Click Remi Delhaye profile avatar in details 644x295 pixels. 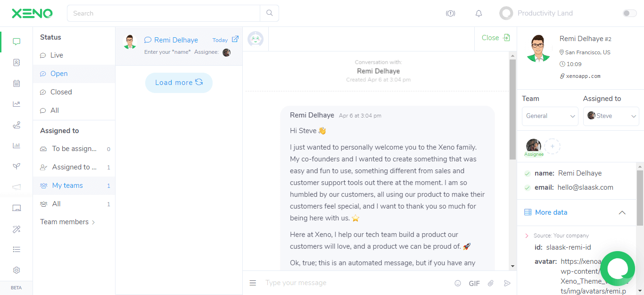pyautogui.click(x=538, y=48)
